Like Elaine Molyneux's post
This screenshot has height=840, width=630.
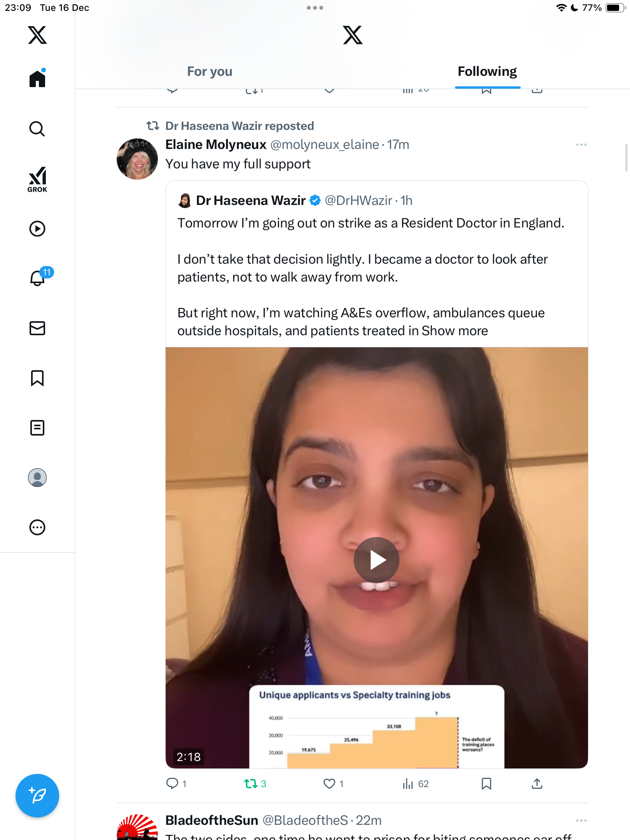coord(329,784)
